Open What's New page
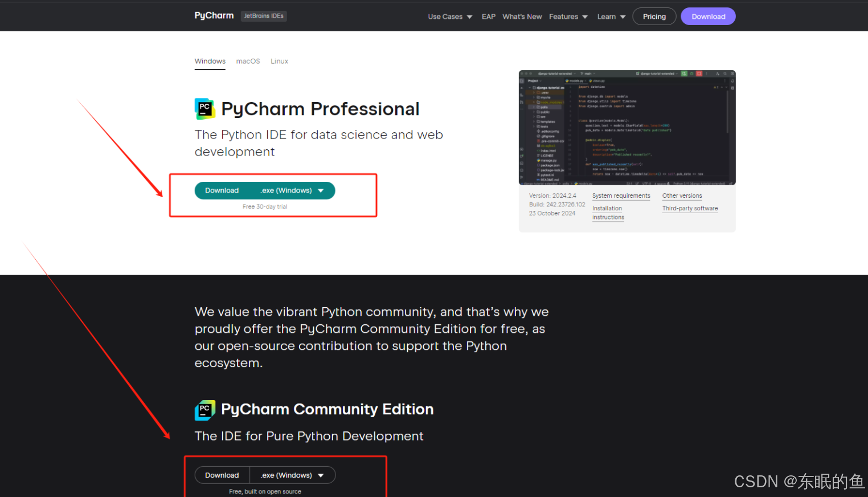The image size is (868, 497). pos(522,17)
